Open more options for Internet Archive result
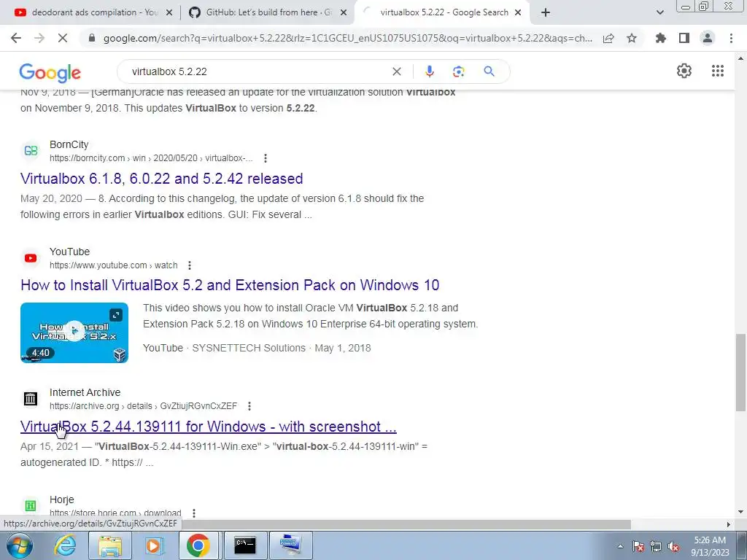Viewport: 747px width, 560px height. pos(249,406)
